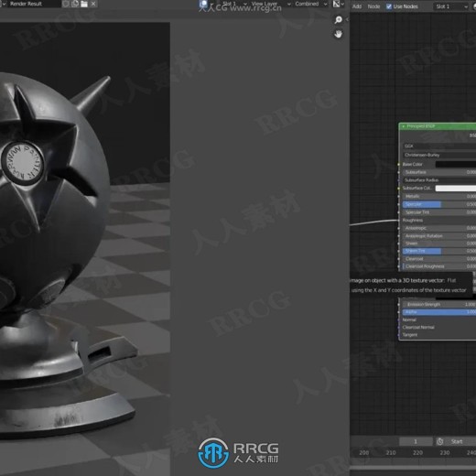
Task: Click the Subsurface Color white swatch
Action: 456,188
